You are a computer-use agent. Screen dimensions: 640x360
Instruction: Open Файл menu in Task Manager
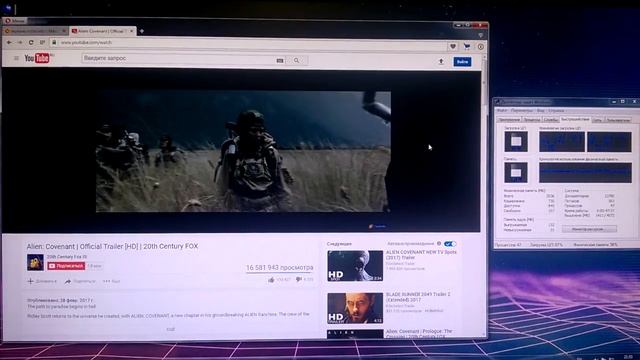coord(502,111)
